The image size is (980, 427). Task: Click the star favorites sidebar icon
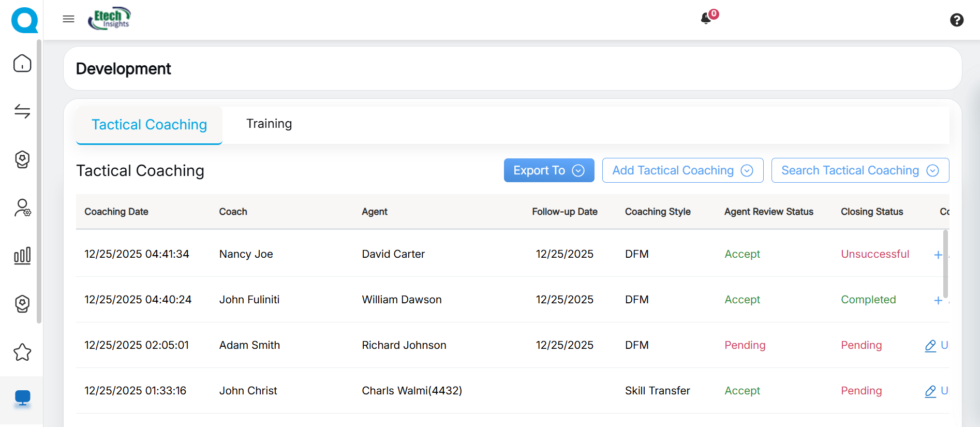(x=22, y=352)
